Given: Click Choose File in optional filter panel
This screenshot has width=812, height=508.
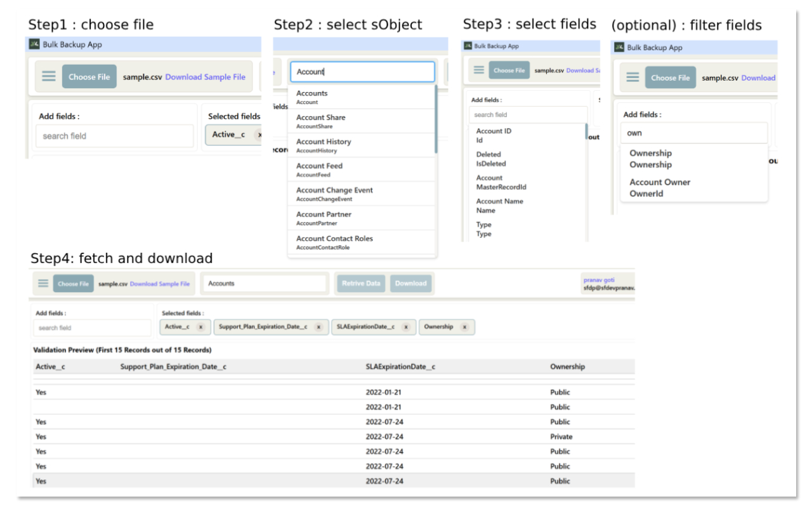Looking at the screenshot, I should pos(671,77).
